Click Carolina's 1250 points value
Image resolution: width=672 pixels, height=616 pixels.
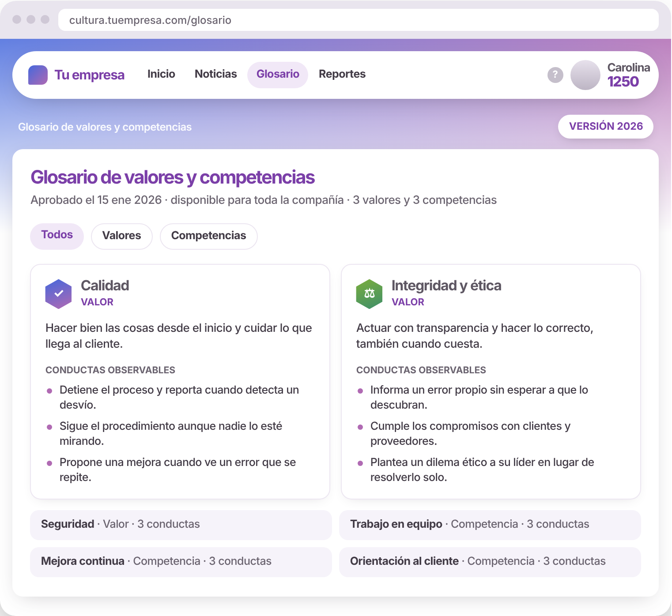(623, 82)
